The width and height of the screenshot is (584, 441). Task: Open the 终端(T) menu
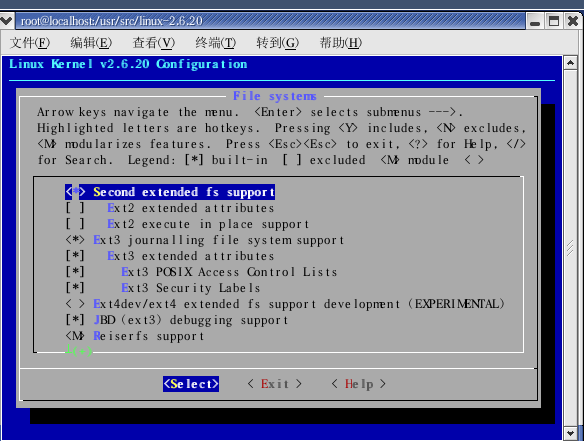click(x=216, y=43)
